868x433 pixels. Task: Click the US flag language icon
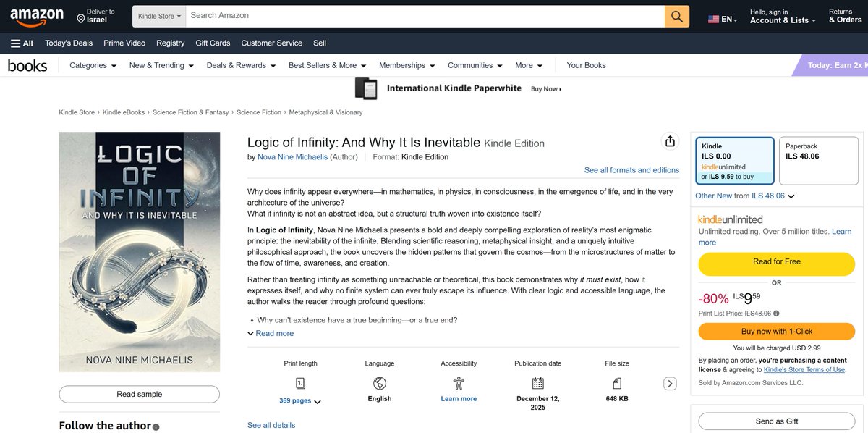point(713,20)
